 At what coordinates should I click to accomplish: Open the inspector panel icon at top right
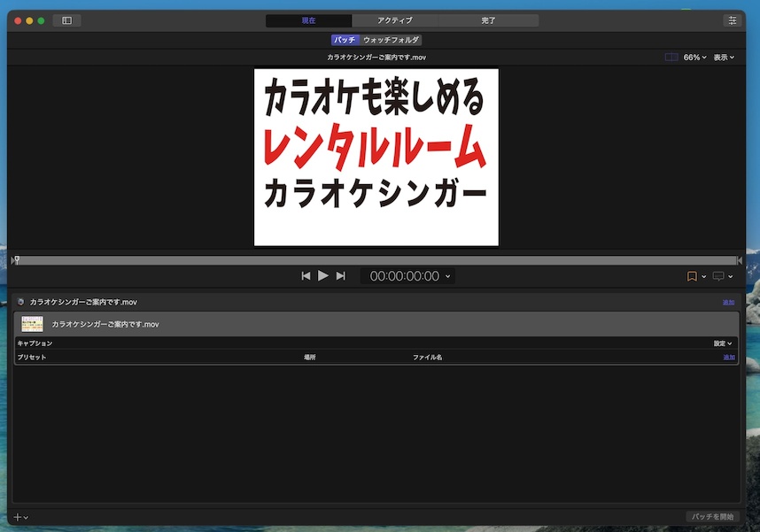[x=732, y=20]
